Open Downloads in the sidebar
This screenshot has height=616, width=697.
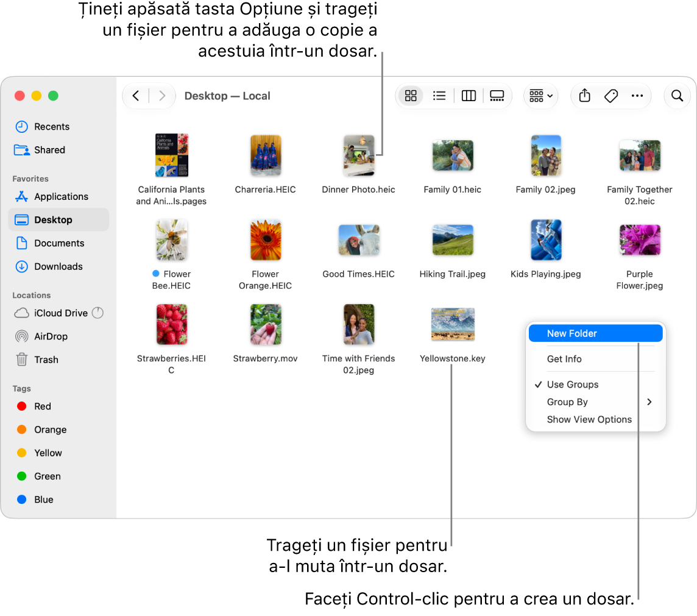(58, 266)
